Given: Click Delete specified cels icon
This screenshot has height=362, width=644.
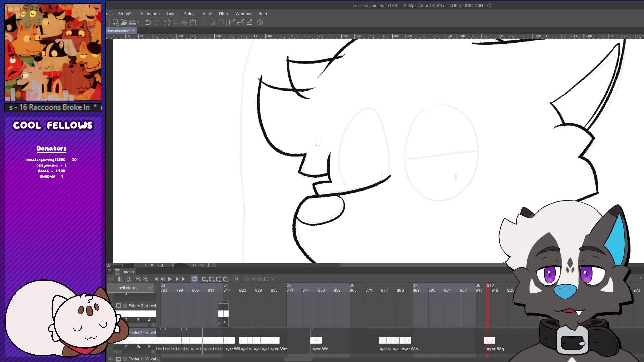Looking at the screenshot, I should (x=226, y=279).
